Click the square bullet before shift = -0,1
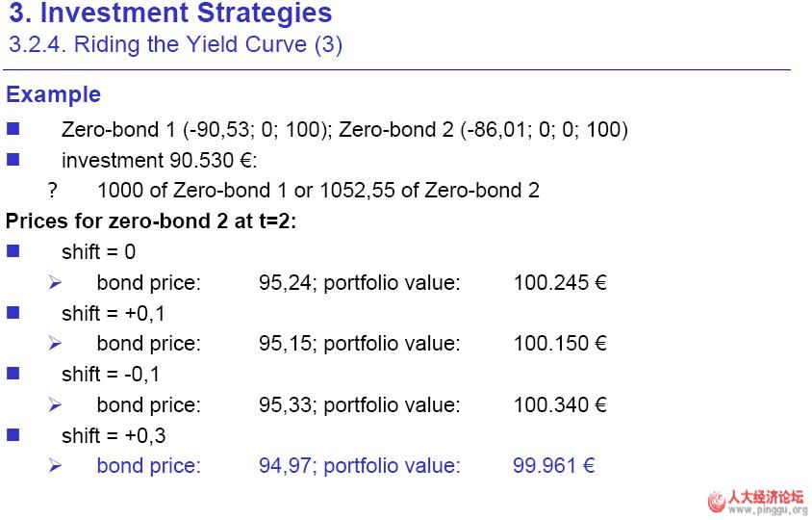This screenshot has width=812, height=520. pos(13,374)
